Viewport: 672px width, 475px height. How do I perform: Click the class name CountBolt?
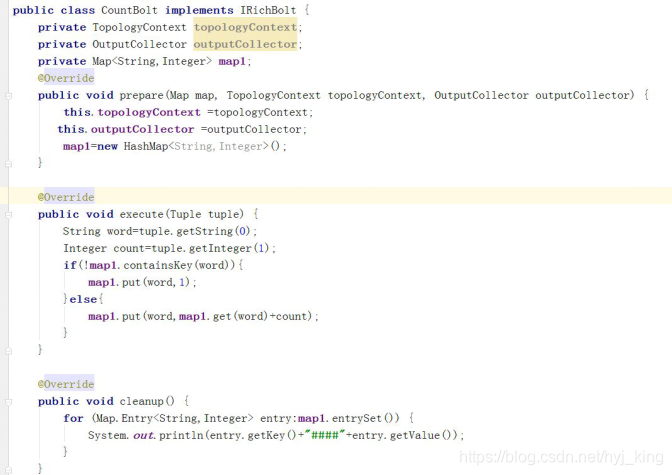pyautogui.click(x=129, y=10)
